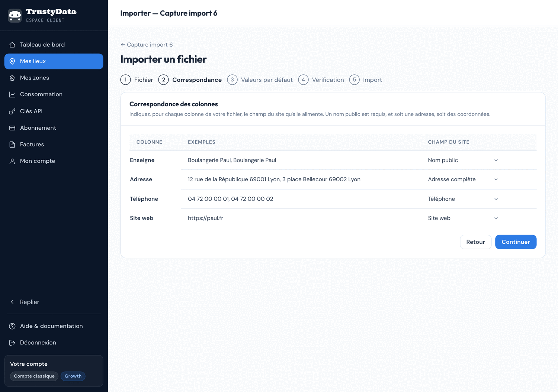Open the Clés API key icon

[12, 111]
